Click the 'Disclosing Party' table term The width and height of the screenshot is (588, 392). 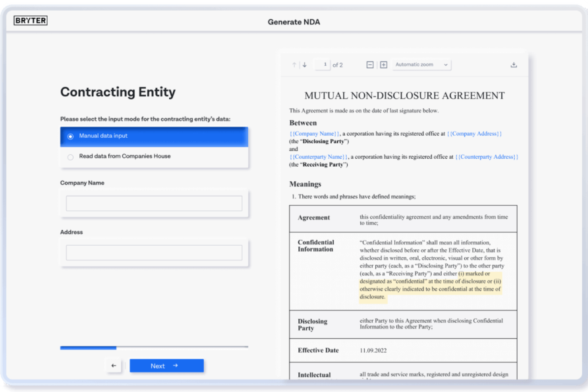pyautogui.click(x=313, y=325)
